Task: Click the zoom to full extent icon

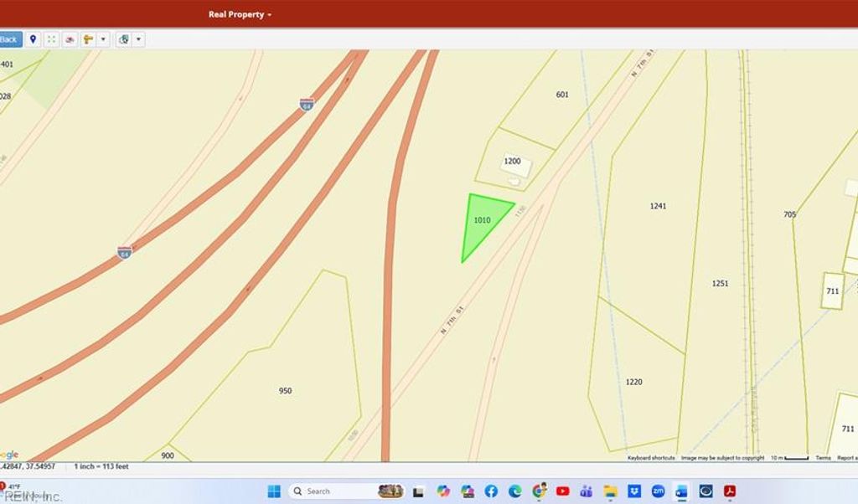Action: 52,39
